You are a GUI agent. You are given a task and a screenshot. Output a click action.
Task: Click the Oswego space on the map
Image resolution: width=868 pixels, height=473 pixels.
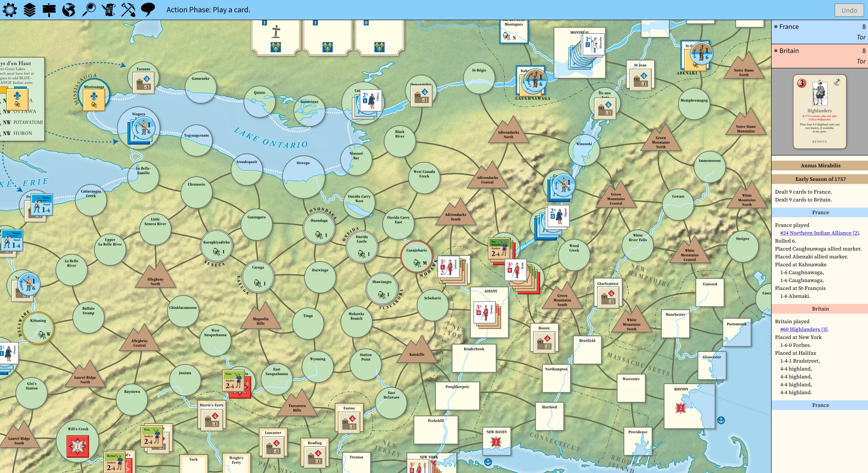point(303,176)
